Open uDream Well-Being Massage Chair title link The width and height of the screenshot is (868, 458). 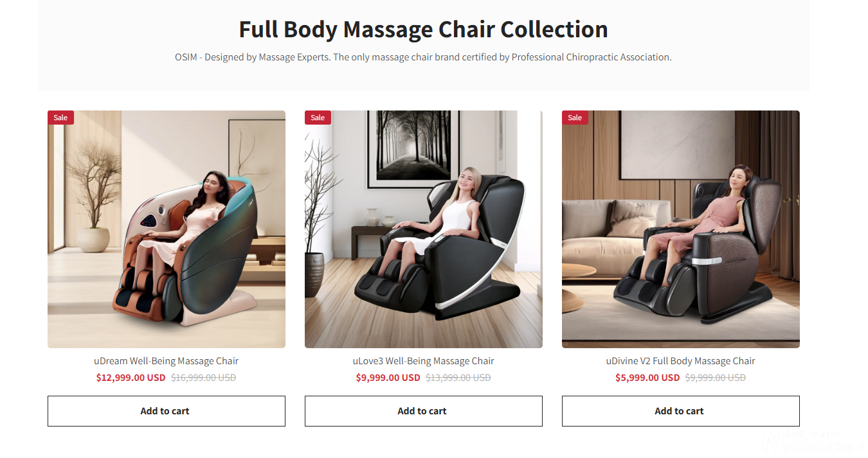[x=167, y=361]
